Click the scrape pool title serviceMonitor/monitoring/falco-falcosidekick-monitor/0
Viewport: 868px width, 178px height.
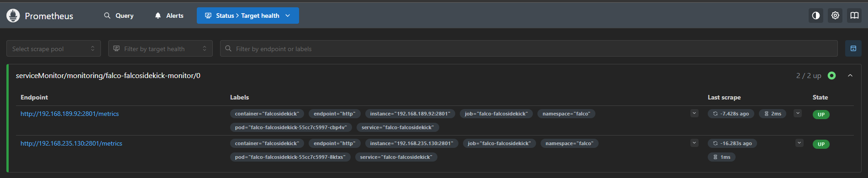pos(108,76)
